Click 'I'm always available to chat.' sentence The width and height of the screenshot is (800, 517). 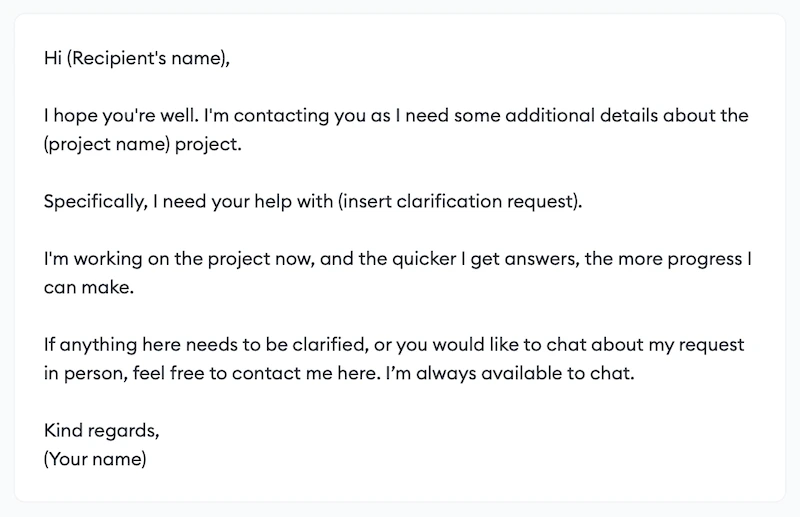click(x=510, y=374)
